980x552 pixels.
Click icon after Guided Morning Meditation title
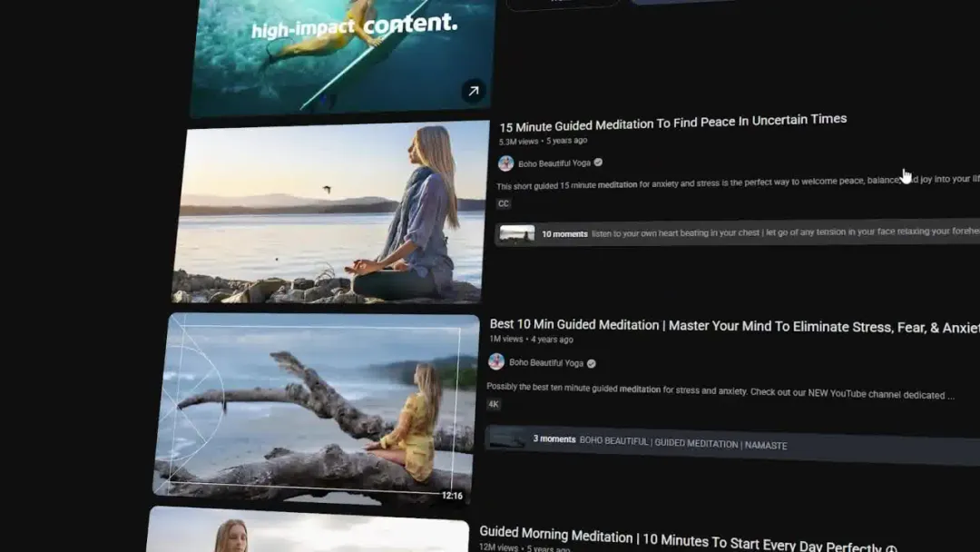tap(891, 549)
